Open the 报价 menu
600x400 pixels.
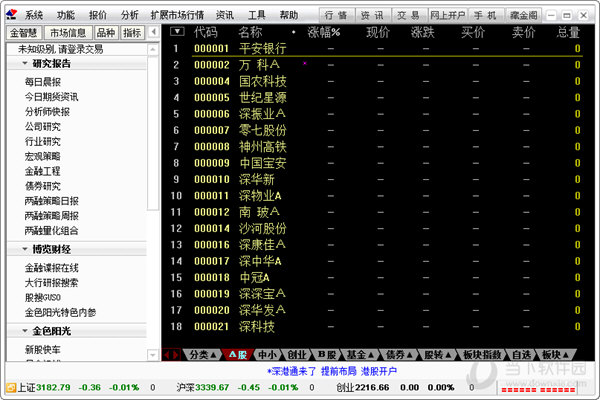[x=98, y=15]
